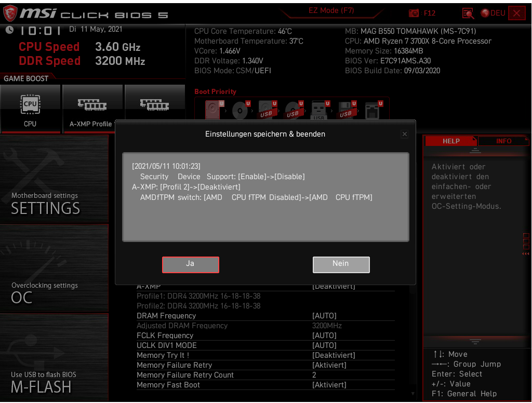Click the help panel top resize handle
Image resolution: width=532 pixels, height=403 pixels.
click(x=475, y=151)
